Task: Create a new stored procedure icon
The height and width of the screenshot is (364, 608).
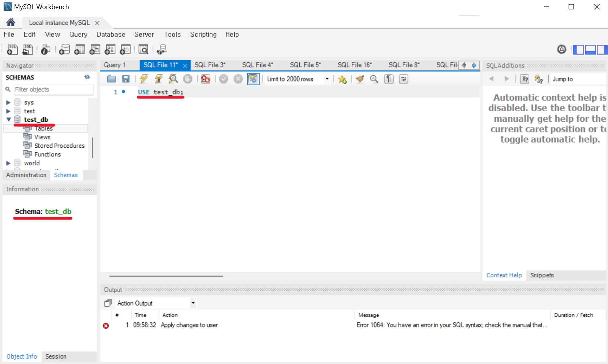Action: (x=110, y=49)
